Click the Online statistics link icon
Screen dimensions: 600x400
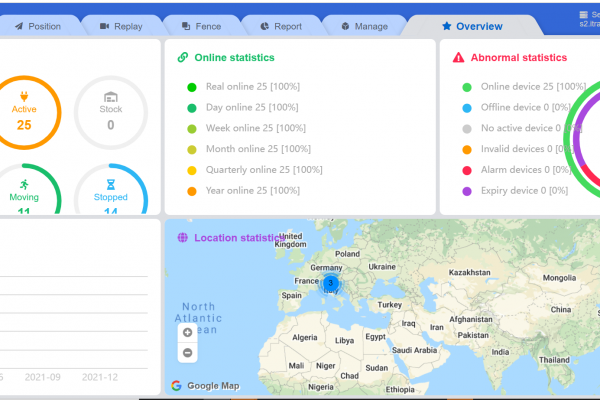coord(183,57)
